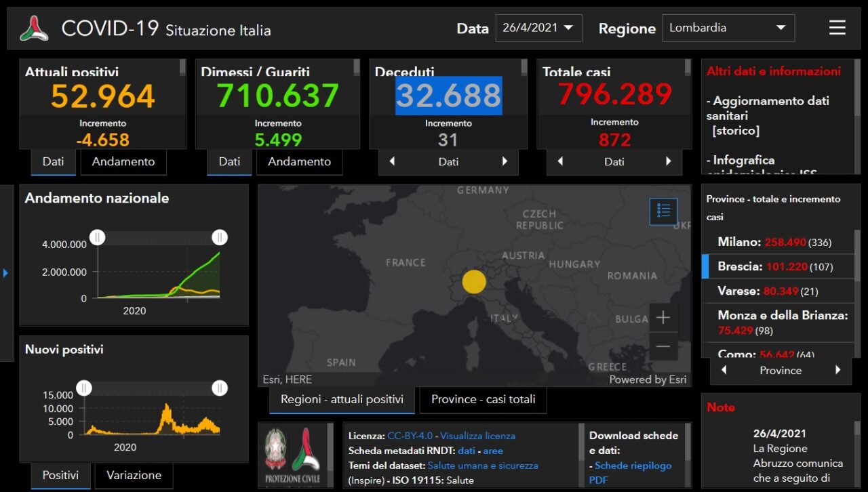Switch to Variazione tab below Nuovi positivi

[x=134, y=475]
